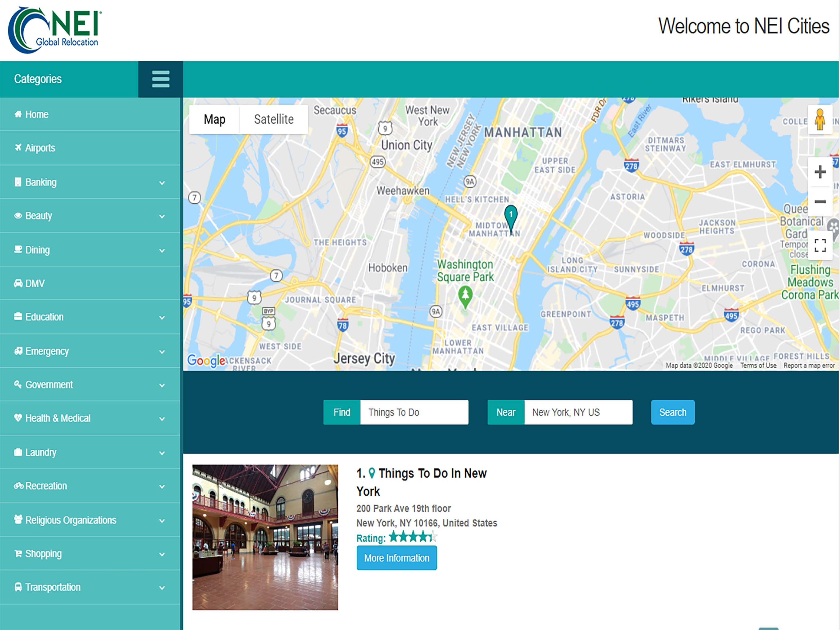Click the Search button

672,412
